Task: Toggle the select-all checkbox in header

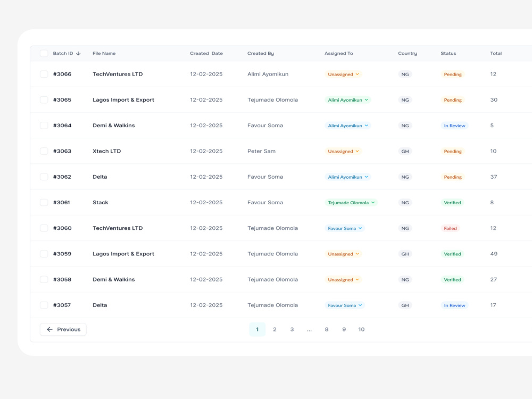Action: coord(44,53)
